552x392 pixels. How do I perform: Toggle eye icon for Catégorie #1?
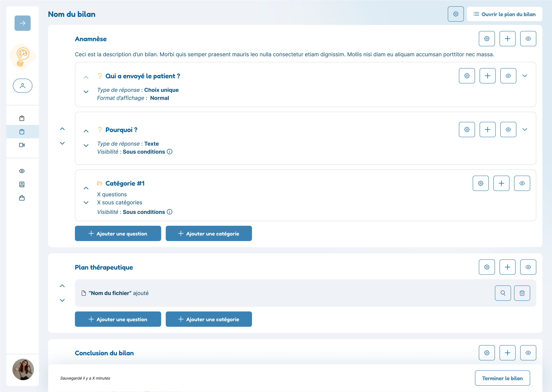[522, 183]
